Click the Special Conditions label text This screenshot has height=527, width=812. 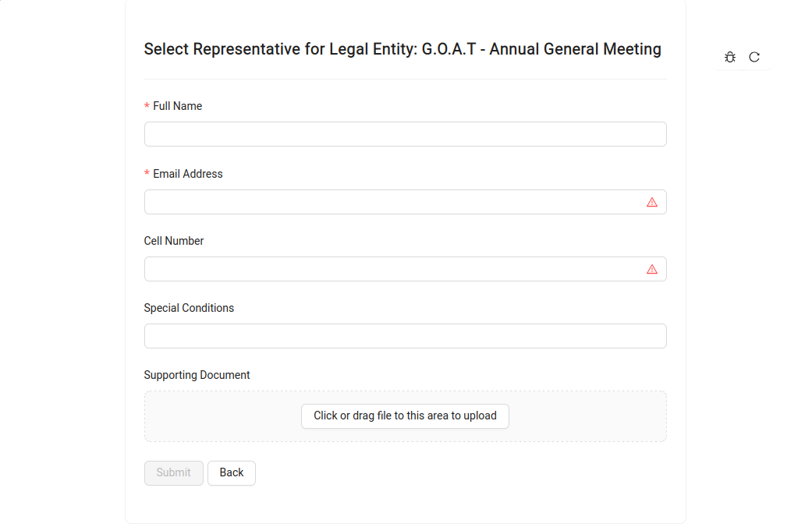click(189, 308)
